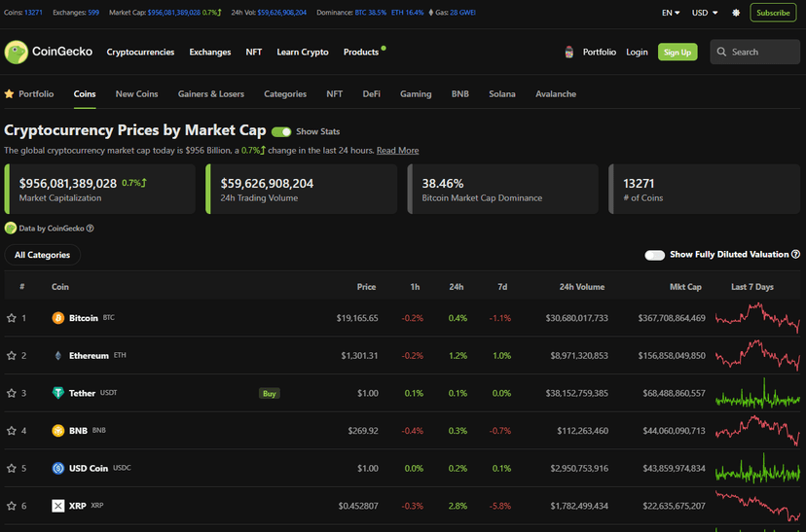Click the Subscribe button
Screen dimensions: 806x532
(x=773, y=13)
